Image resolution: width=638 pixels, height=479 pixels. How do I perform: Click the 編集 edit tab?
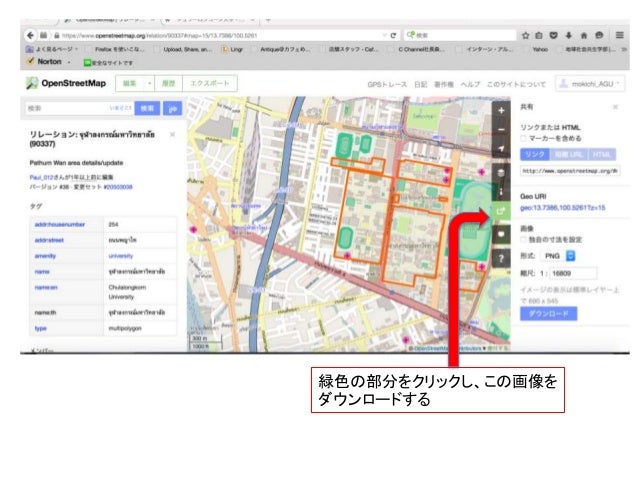pyautogui.click(x=130, y=83)
